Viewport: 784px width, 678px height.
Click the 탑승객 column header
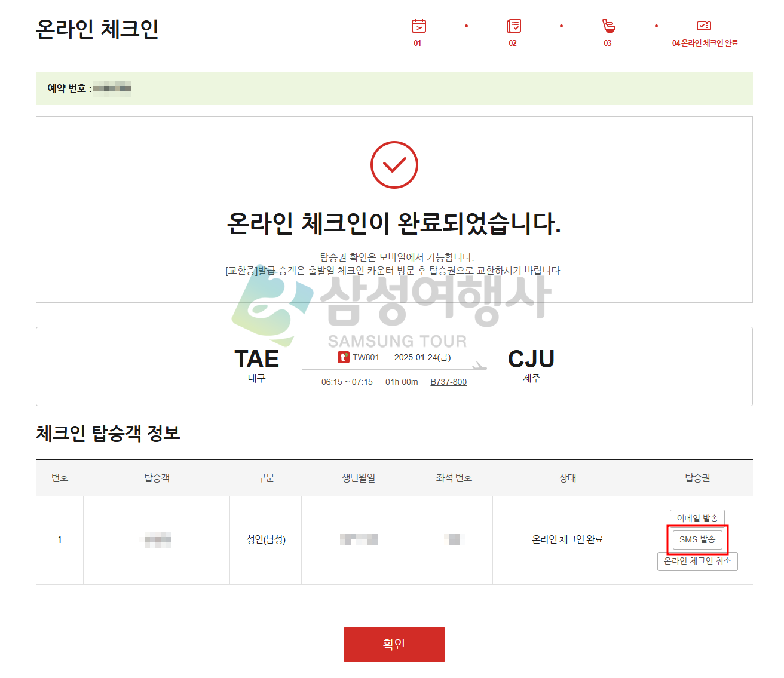157,478
